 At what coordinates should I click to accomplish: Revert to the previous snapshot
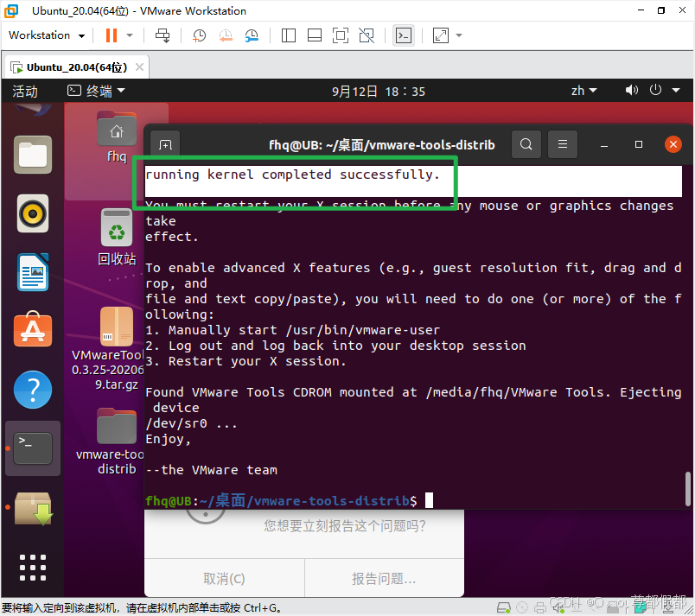pos(226,35)
